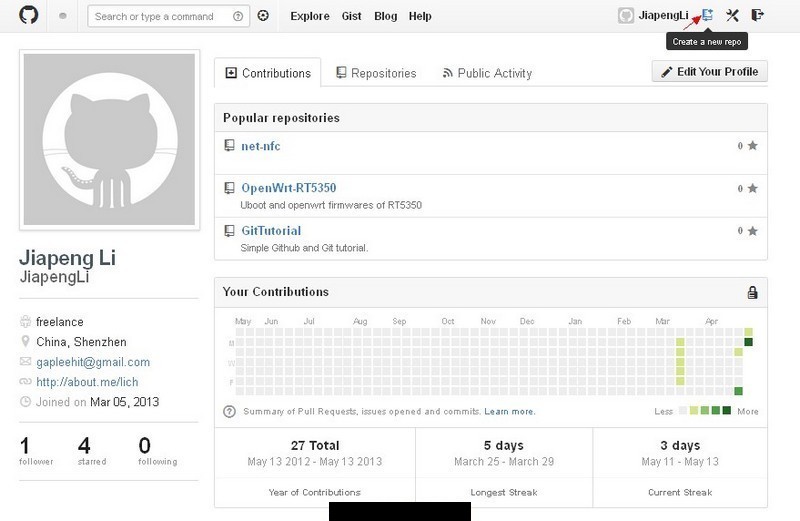The width and height of the screenshot is (800, 521).
Task: Click the organization icon next to freelance
Action: coord(26,321)
